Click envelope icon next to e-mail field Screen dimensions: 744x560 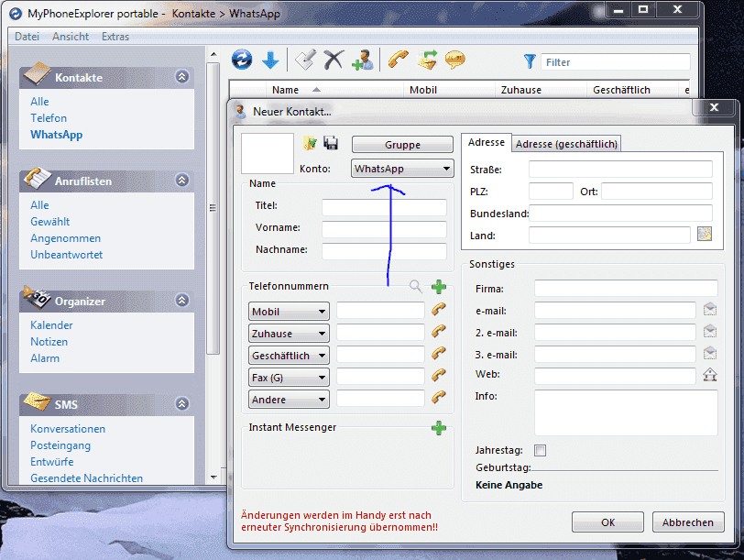tap(710, 310)
